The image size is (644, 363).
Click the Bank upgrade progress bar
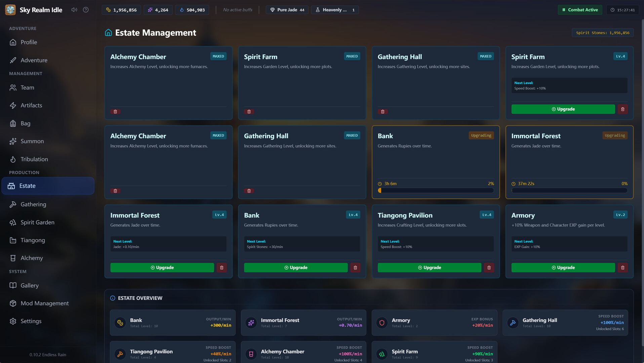click(435, 190)
